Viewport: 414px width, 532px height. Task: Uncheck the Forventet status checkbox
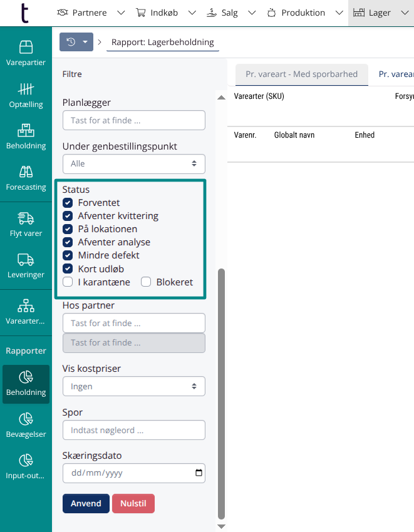point(68,203)
